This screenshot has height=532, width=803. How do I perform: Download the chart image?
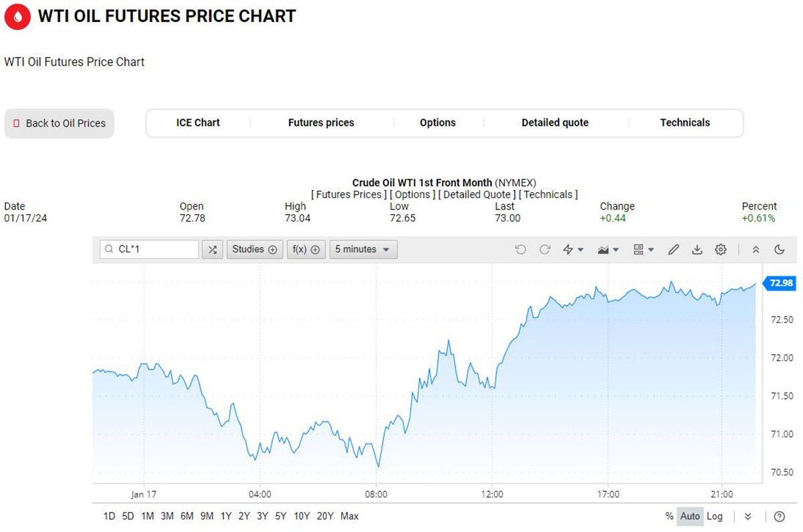[697, 250]
